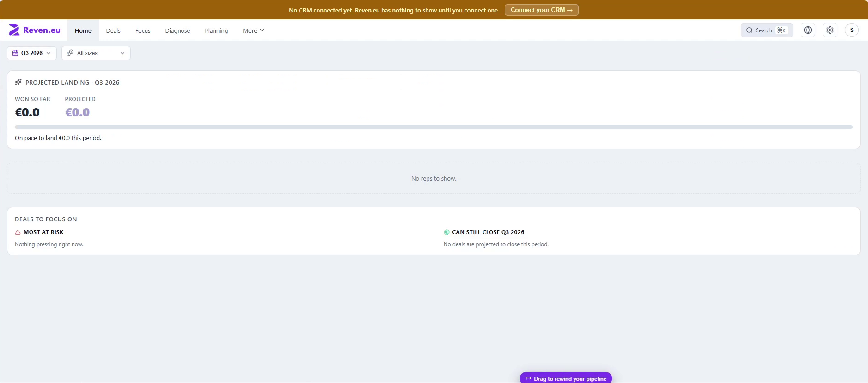Click Connect your CRM button
Viewport: 868px width, 383px height.
pyautogui.click(x=541, y=10)
